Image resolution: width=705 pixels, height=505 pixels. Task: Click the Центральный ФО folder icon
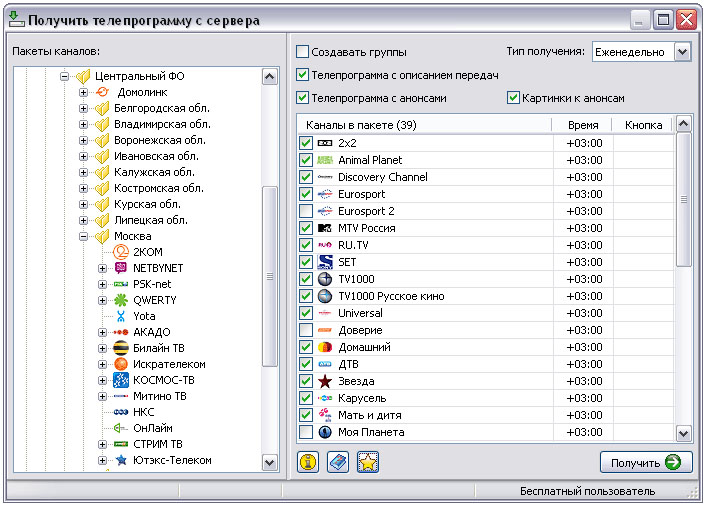[83, 76]
